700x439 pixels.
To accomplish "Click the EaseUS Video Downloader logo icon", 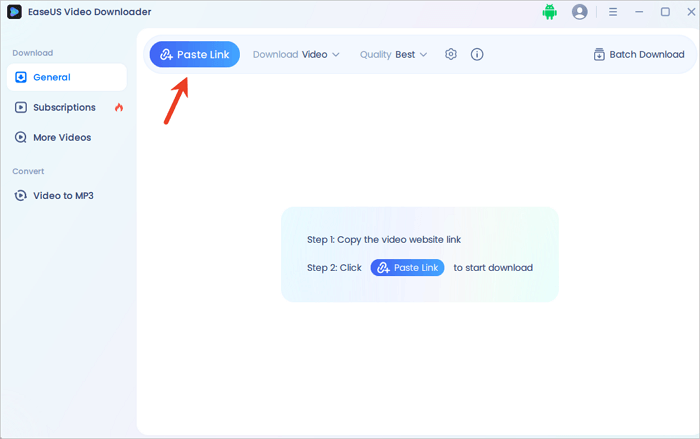I will pyautogui.click(x=14, y=12).
